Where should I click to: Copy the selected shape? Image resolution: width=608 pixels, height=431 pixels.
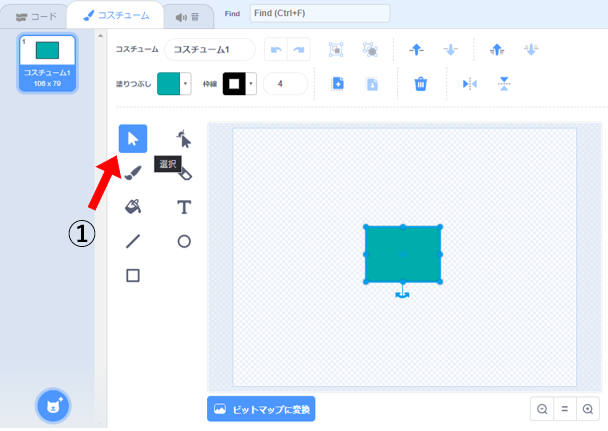(338, 84)
